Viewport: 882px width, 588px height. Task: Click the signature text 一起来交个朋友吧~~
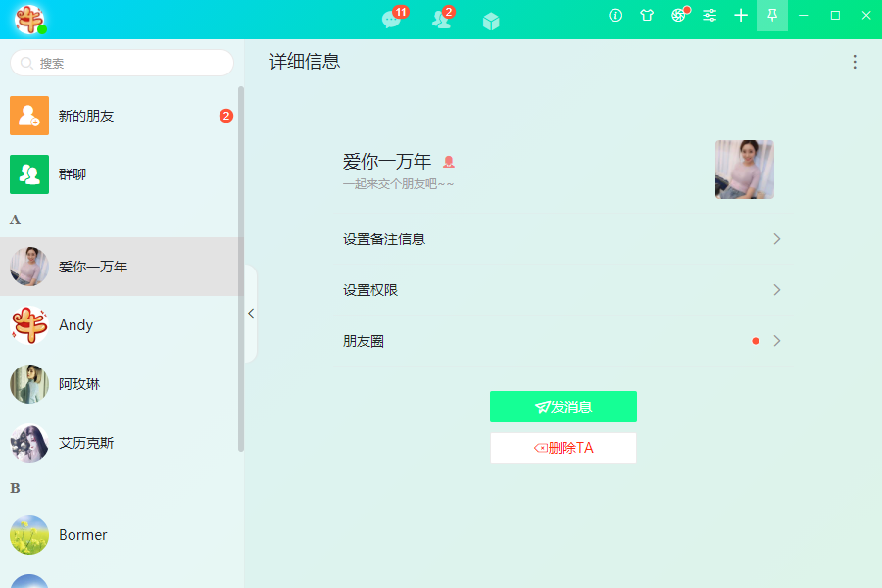coord(398,184)
